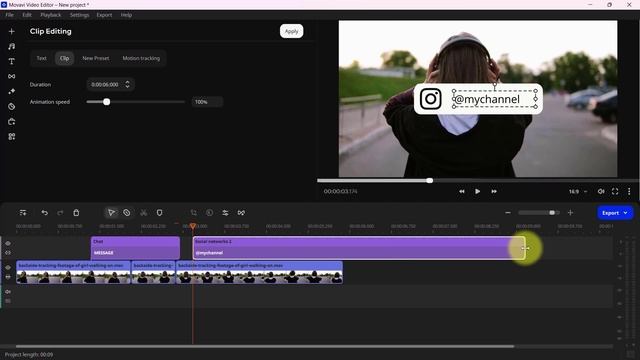The height and width of the screenshot is (360, 640).
Task: Select the first video clip on timeline
Action: (x=73, y=273)
